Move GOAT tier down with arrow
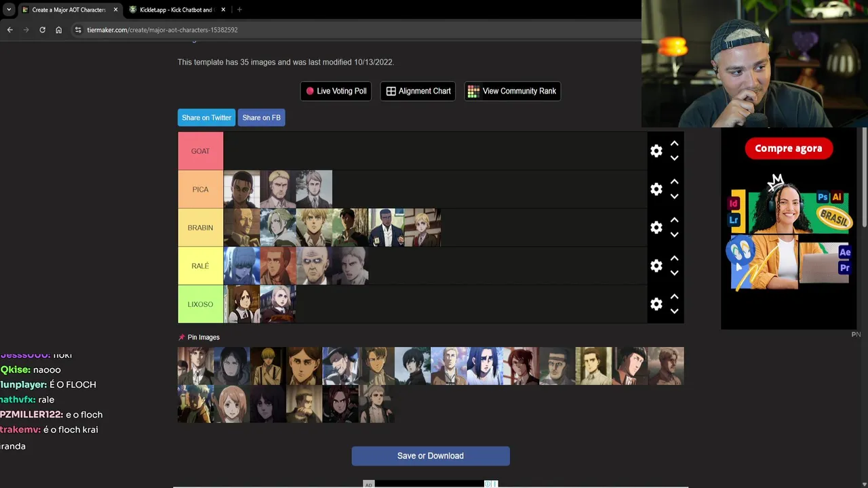This screenshot has width=868, height=488. tap(674, 158)
